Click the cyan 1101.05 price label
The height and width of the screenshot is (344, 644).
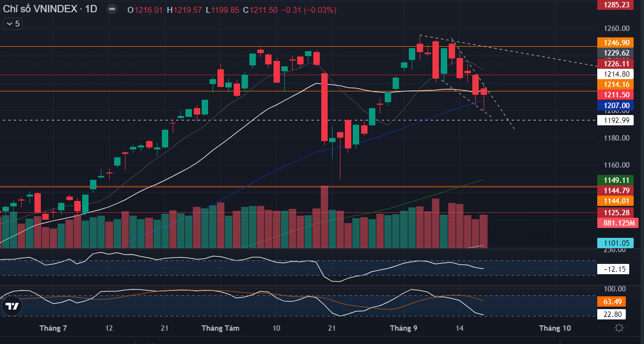pos(615,243)
